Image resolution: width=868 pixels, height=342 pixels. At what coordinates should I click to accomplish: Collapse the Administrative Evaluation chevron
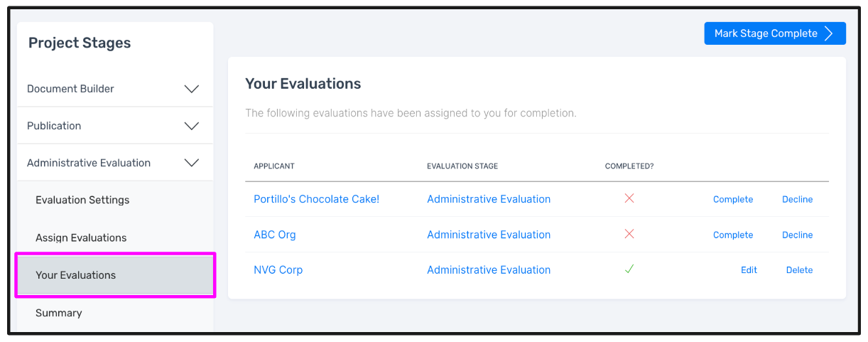coord(192,163)
